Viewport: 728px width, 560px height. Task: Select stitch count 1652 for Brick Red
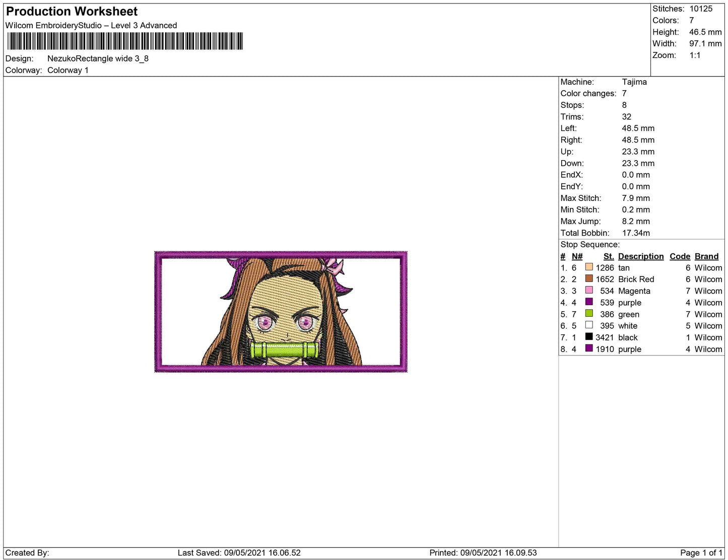coord(605,279)
